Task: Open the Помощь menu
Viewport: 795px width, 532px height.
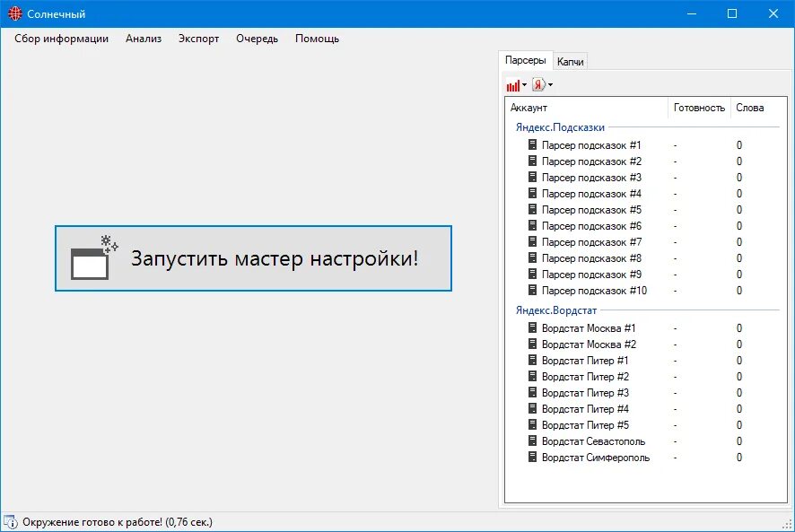Action: (317, 39)
